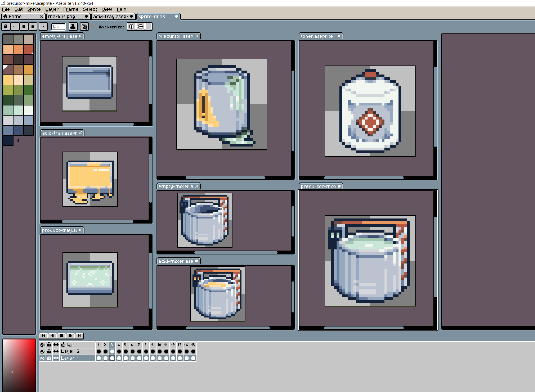This screenshot has height=392, width=535.
Task: Toggle the Pixel-perfect checkbox
Action: point(94,26)
